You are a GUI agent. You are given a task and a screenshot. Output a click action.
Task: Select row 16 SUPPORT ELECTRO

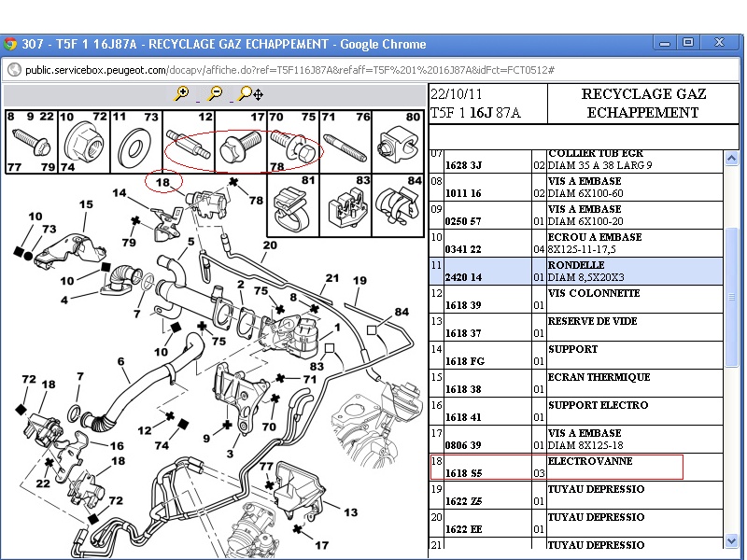coord(576,412)
